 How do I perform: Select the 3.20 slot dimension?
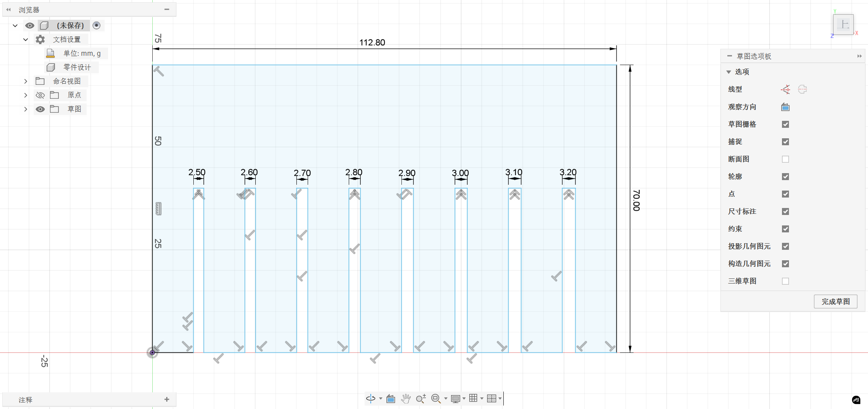click(x=568, y=172)
